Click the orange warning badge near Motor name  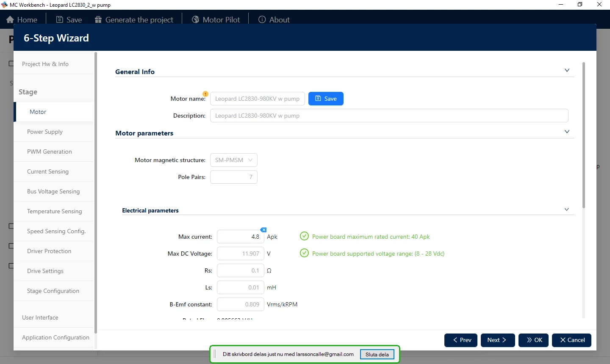tap(205, 94)
